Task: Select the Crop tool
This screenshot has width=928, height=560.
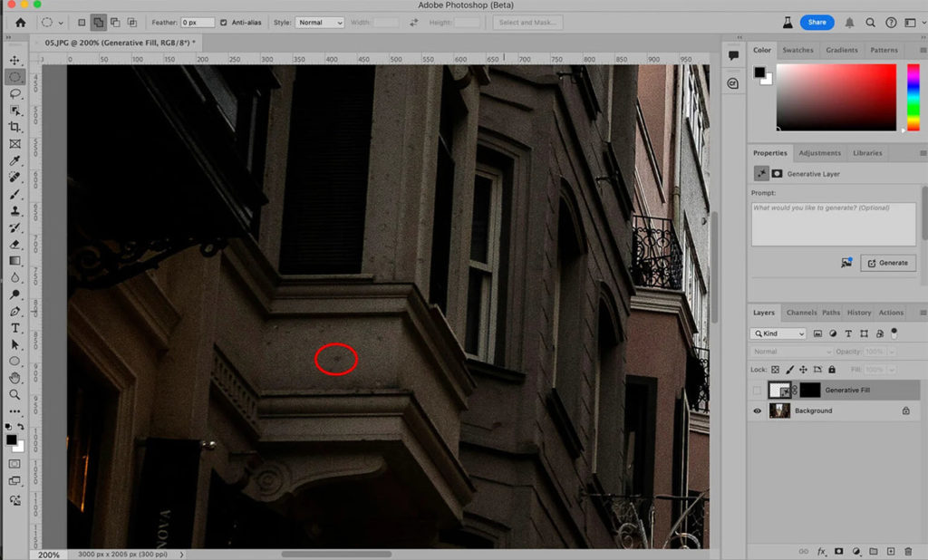Action: tap(14, 127)
